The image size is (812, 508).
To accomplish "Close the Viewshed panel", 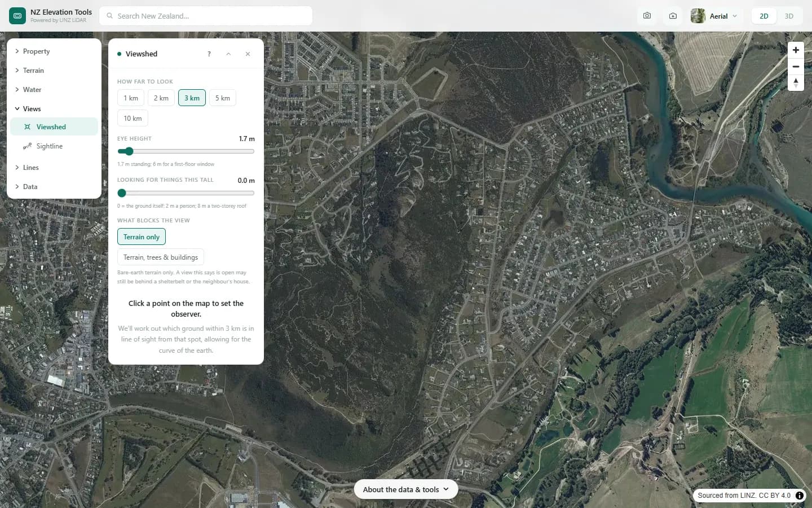I will pos(248,54).
